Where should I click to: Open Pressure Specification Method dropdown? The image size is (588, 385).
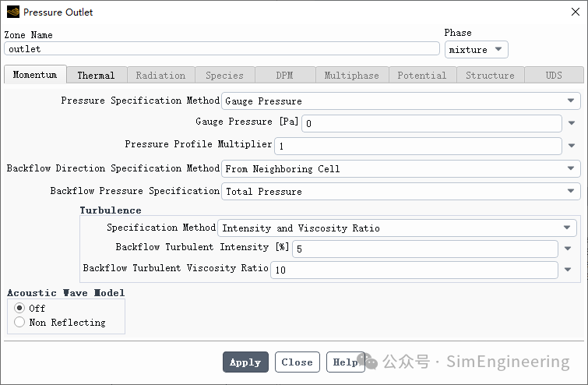[x=401, y=101]
